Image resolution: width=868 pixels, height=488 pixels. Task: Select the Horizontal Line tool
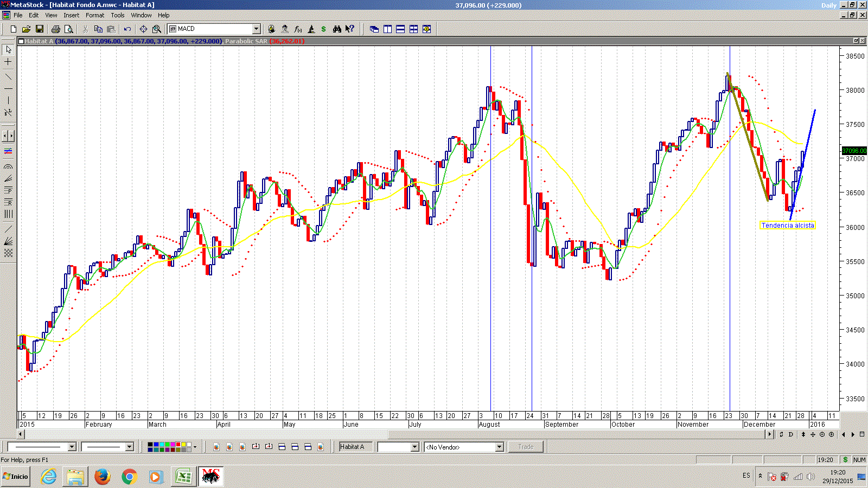pyautogui.click(x=8, y=88)
